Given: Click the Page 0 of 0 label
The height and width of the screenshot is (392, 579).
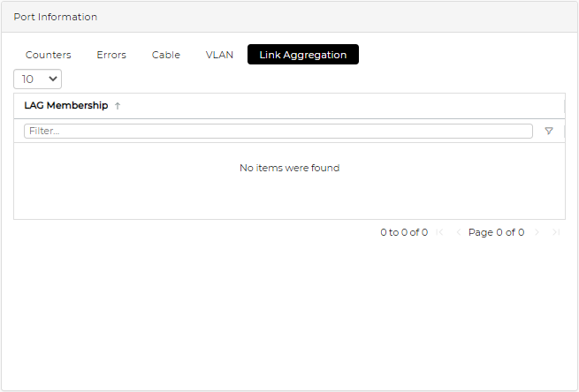Looking at the screenshot, I should [496, 232].
